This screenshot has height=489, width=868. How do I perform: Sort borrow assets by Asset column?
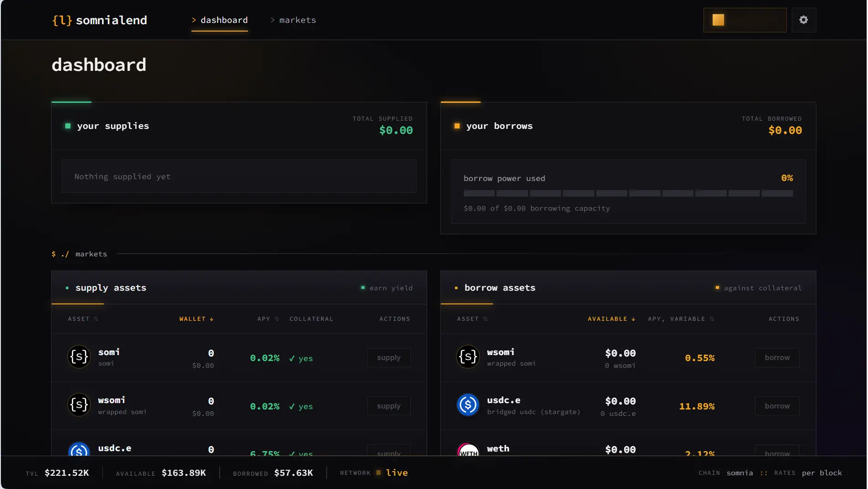click(472, 319)
